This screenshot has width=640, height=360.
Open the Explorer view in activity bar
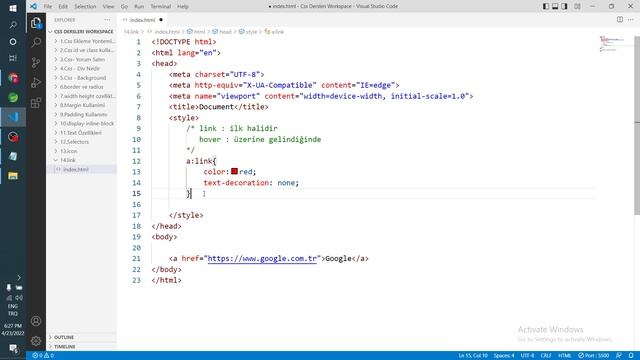36,23
